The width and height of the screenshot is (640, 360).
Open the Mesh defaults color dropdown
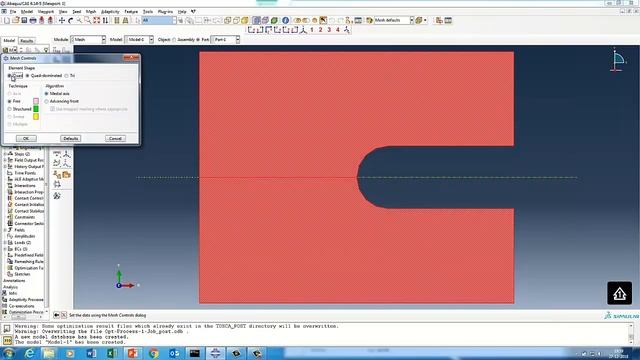394,20
